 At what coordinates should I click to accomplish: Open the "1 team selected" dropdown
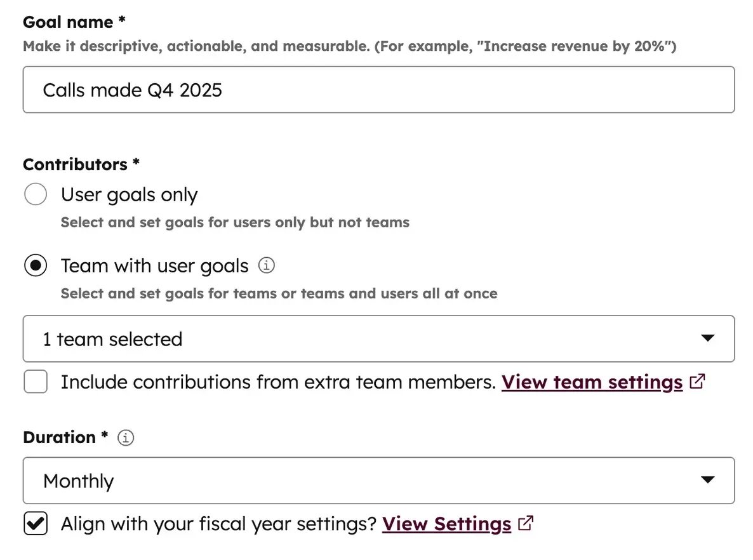point(378,339)
